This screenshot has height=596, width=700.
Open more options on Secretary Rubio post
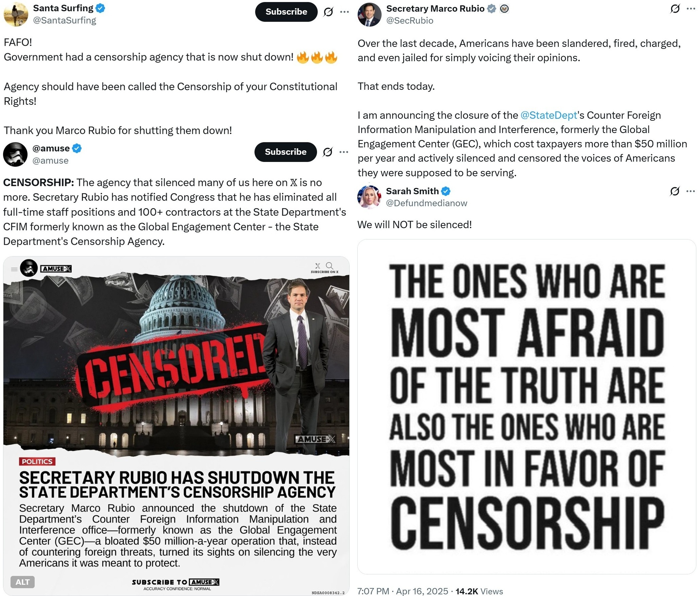click(691, 9)
